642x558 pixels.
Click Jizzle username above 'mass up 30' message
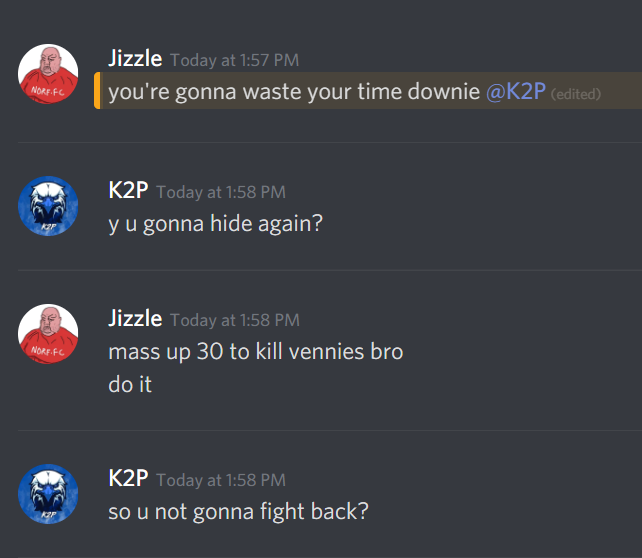pyautogui.click(x=135, y=319)
